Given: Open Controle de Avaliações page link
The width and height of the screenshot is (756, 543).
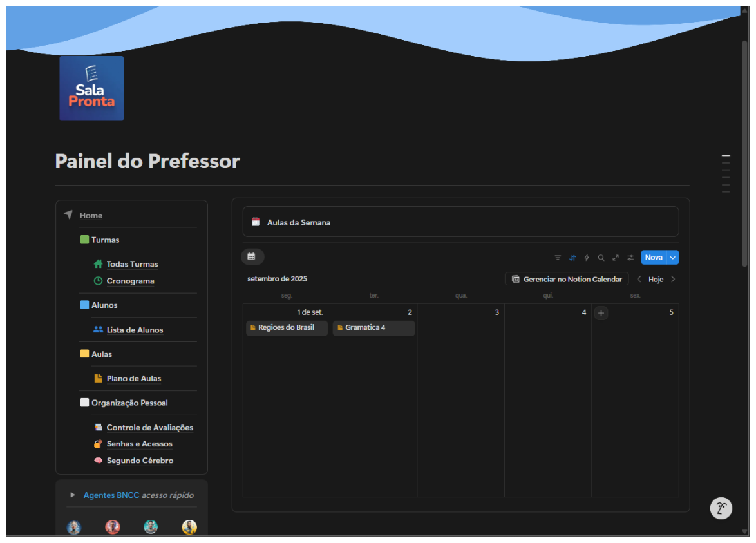Looking at the screenshot, I should click(149, 428).
